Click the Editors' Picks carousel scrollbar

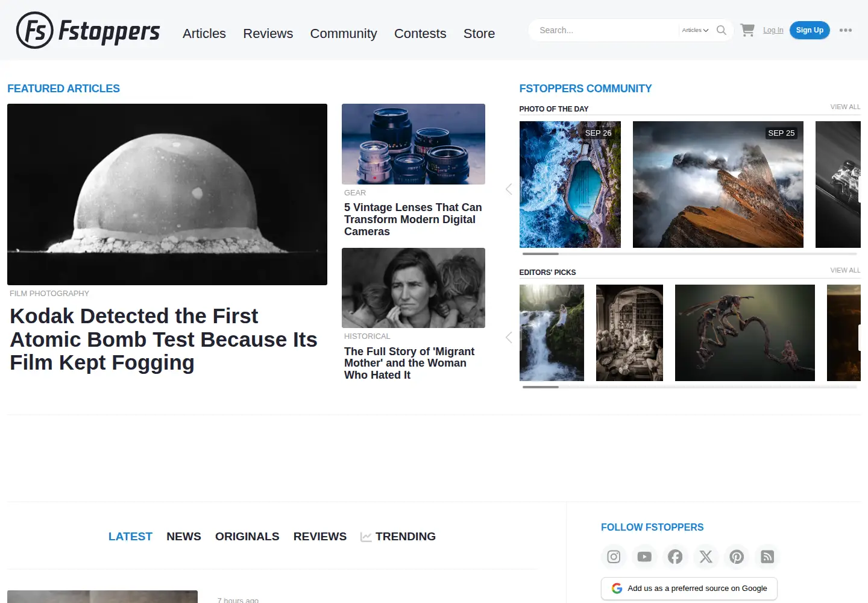690,387
